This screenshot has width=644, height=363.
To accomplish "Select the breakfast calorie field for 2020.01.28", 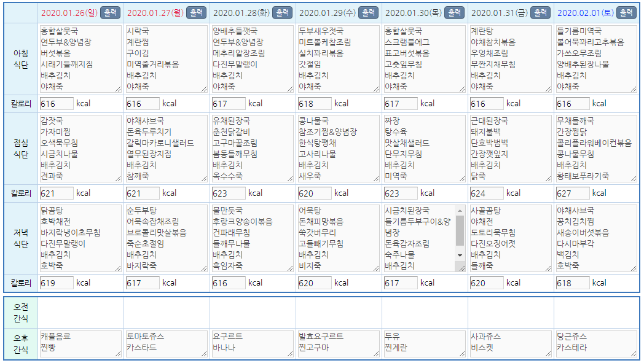I will (x=229, y=104).
